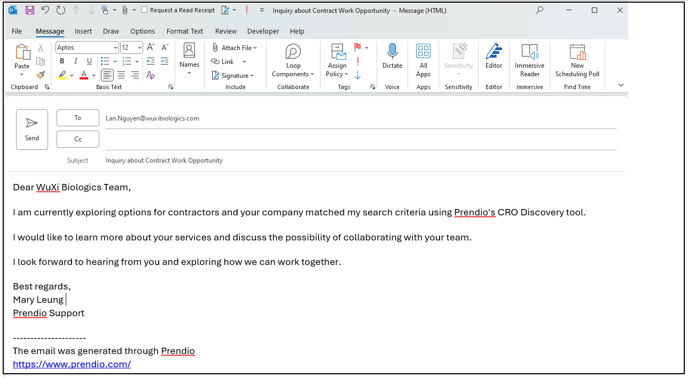Click the Cc button
This screenshot has height=378, width=688.
(x=78, y=139)
